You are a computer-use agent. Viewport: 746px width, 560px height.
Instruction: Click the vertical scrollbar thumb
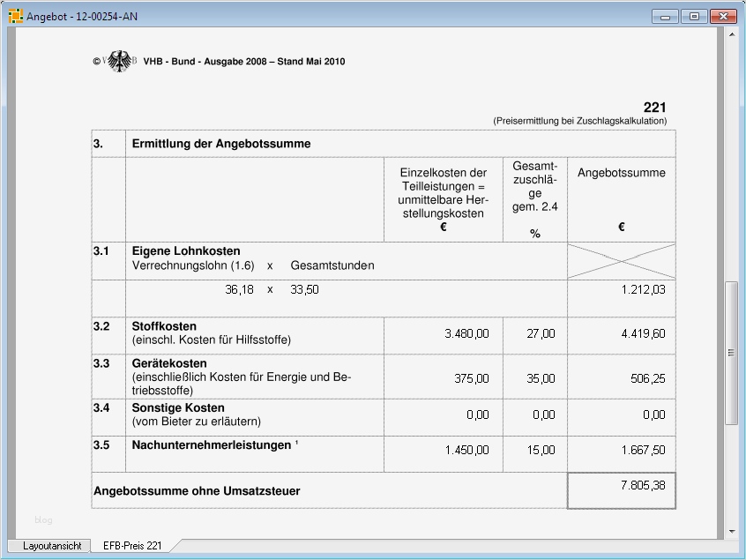pos(731,353)
